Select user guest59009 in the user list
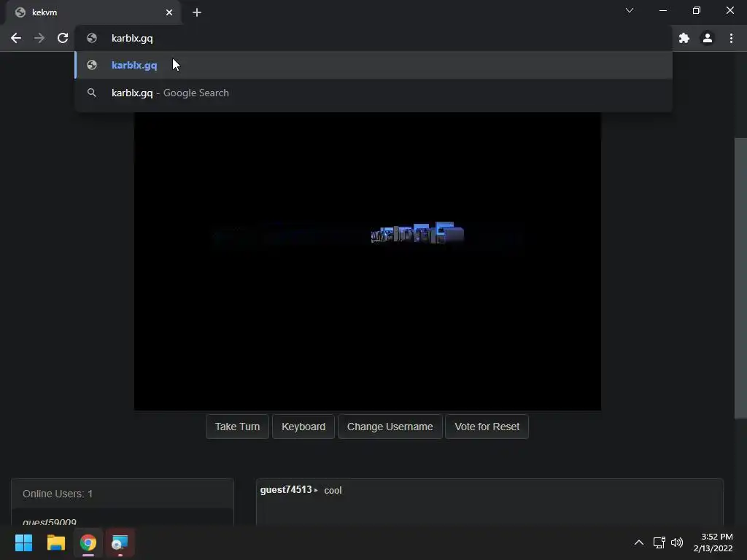This screenshot has height=560, width=747. (x=50, y=522)
